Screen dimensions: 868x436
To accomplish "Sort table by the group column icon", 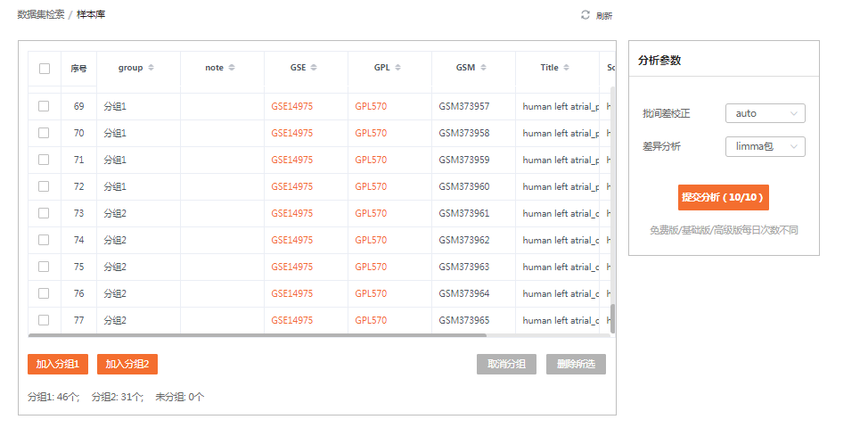I will click(151, 68).
